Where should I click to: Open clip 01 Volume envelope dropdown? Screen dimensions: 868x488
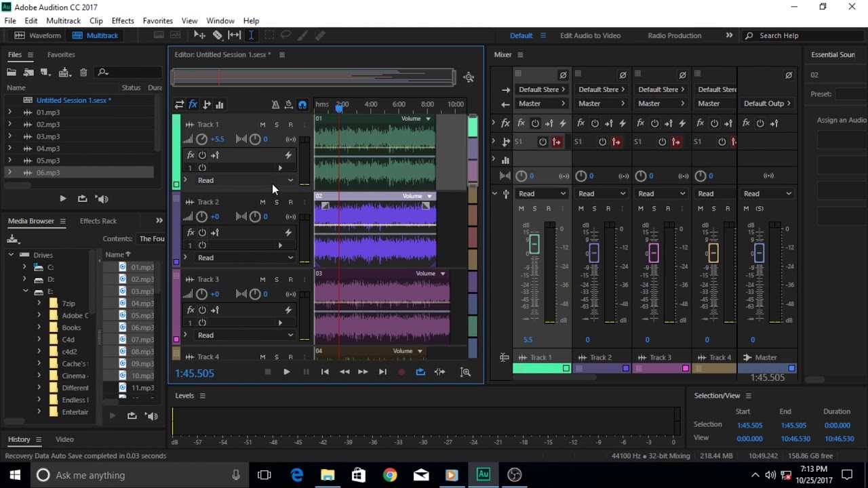coord(428,119)
